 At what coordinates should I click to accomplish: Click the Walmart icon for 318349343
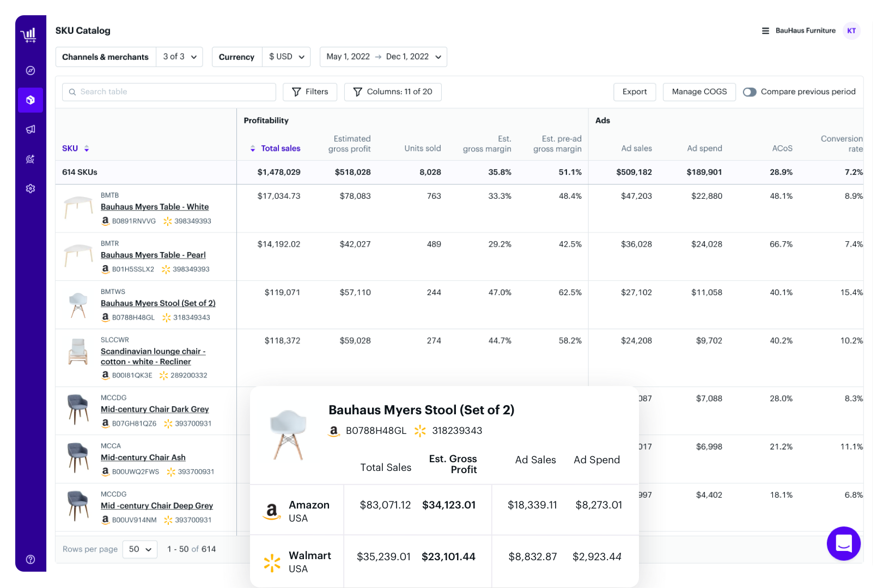click(167, 317)
